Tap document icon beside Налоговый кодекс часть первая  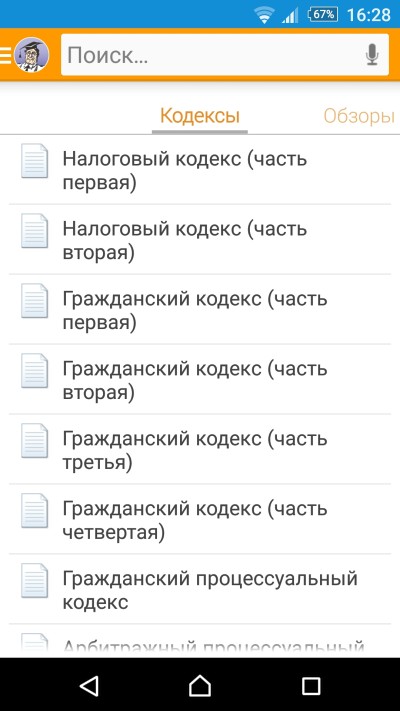(34, 161)
